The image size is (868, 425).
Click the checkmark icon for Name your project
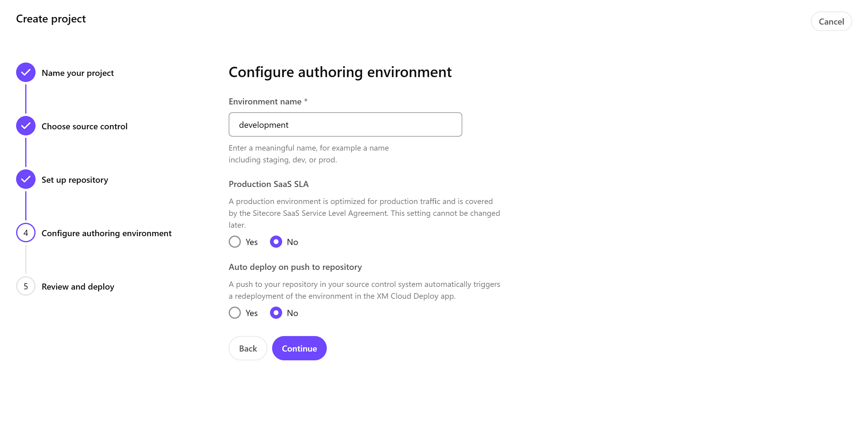(26, 73)
